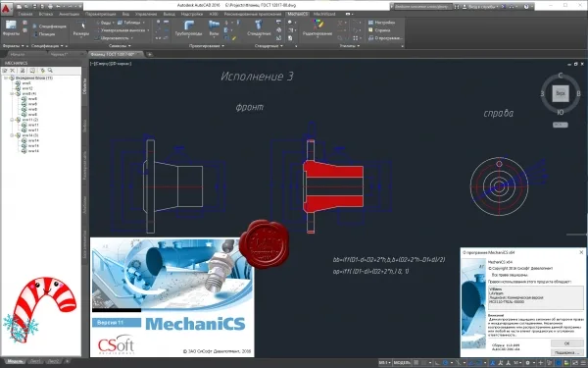Expand the Утилиты panel title dropdown
The height and width of the screenshot is (368, 588).
pos(349,46)
